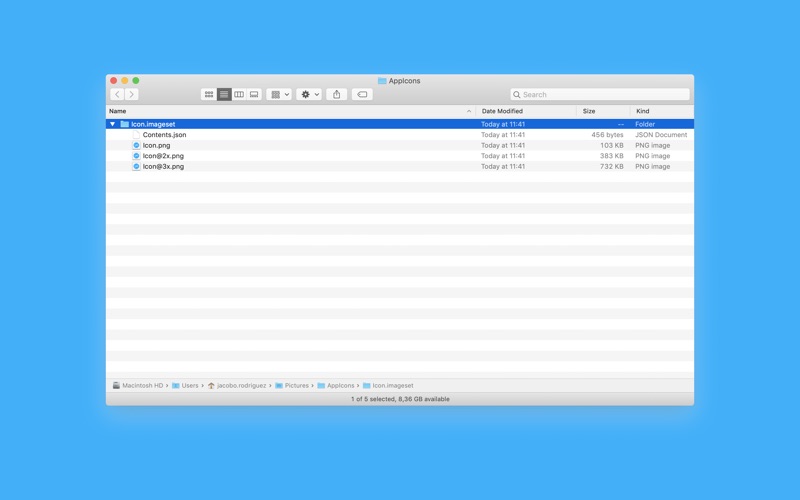Open the group-by arrange dropdown
The image size is (800, 500).
[x=279, y=94]
